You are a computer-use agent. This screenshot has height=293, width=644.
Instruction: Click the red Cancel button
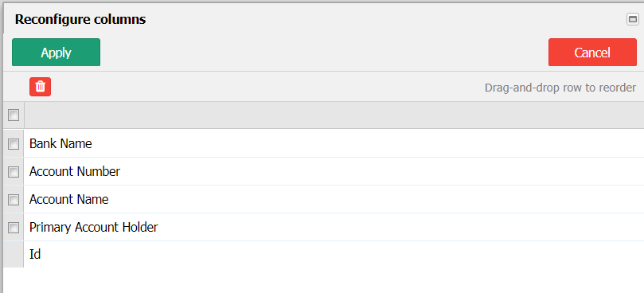pos(592,53)
